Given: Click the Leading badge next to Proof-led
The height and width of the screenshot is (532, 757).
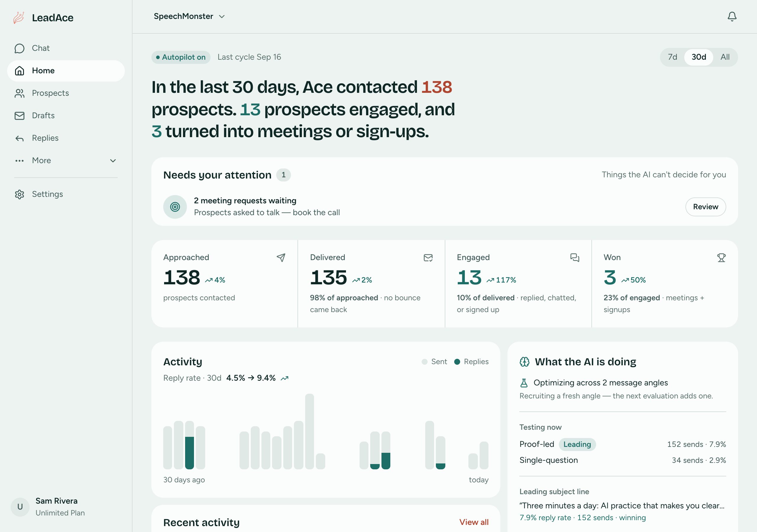Looking at the screenshot, I should click(577, 445).
